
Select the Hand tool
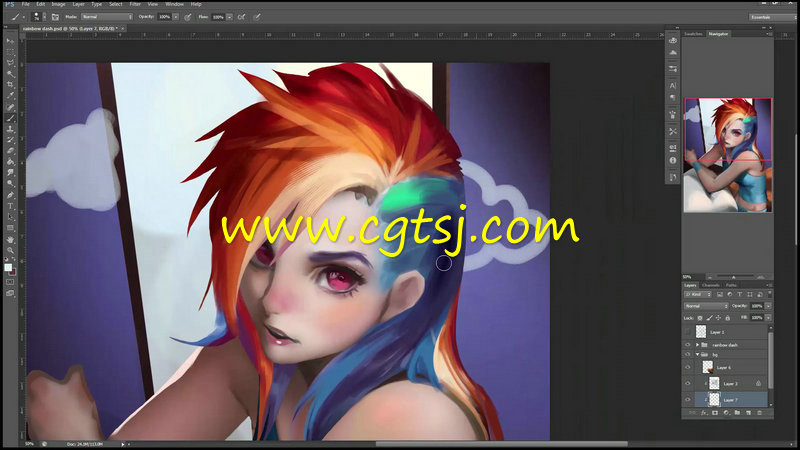point(10,239)
